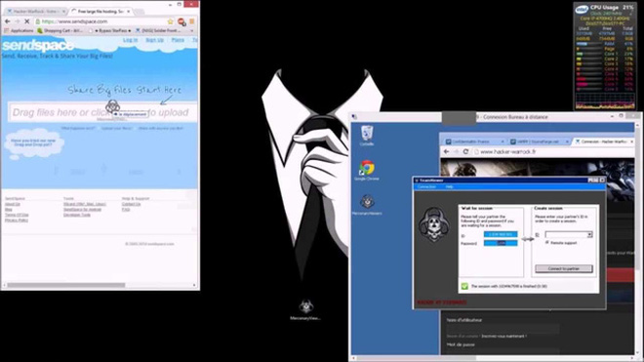Image resolution: width=644 pixels, height=362 pixels.
Task: Click the Connexion Bureau à distance title bar icon
Action: point(354,117)
